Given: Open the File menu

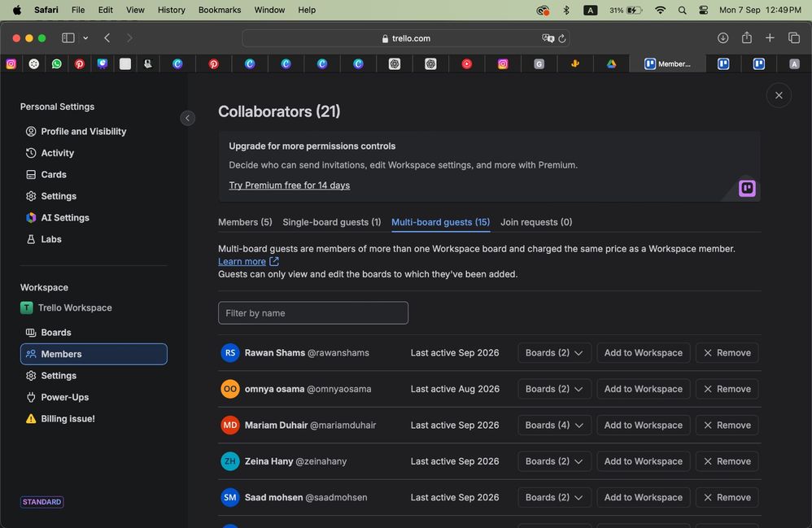Looking at the screenshot, I should (77, 10).
